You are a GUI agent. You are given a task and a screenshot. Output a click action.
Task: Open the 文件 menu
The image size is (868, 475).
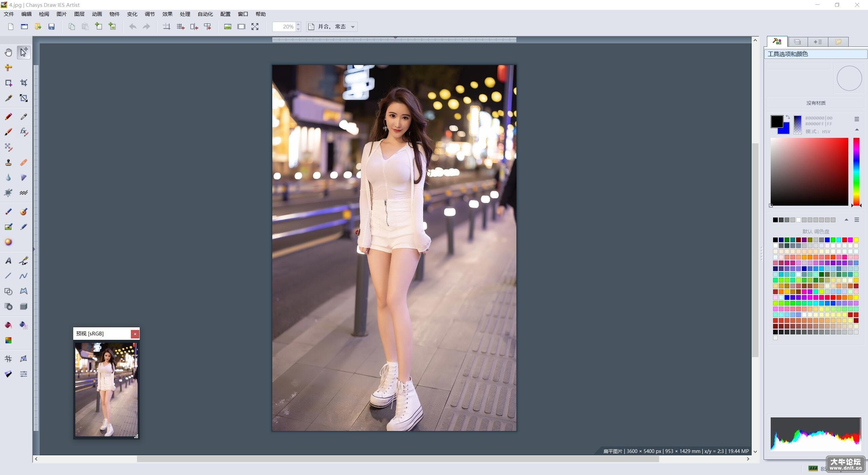(x=9, y=14)
